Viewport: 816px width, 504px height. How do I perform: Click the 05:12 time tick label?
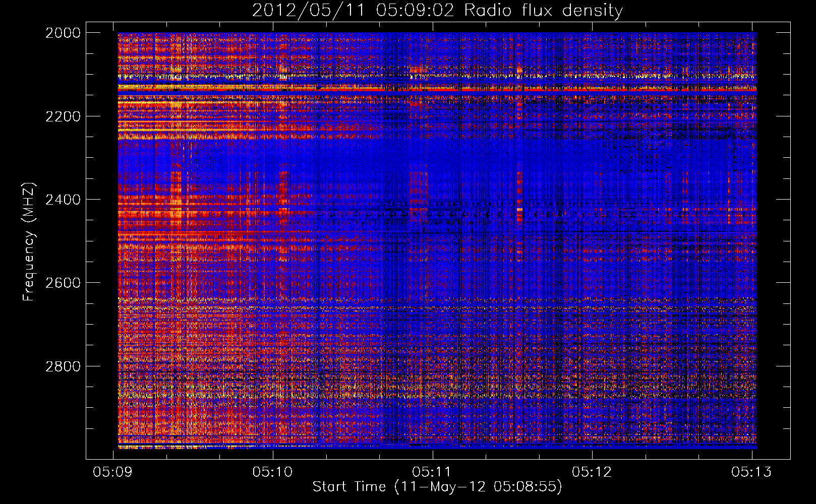coord(592,472)
